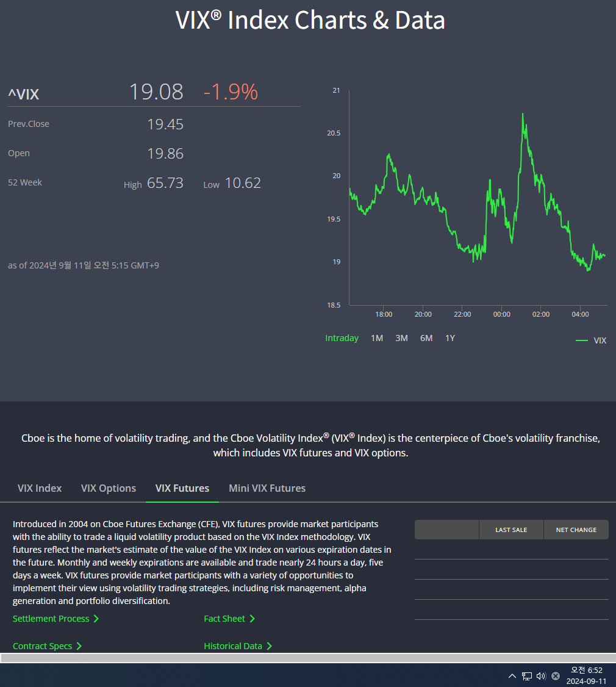The height and width of the screenshot is (687, 616).
Task: Select the VIX Futures tab
Action: coord(182,488)
